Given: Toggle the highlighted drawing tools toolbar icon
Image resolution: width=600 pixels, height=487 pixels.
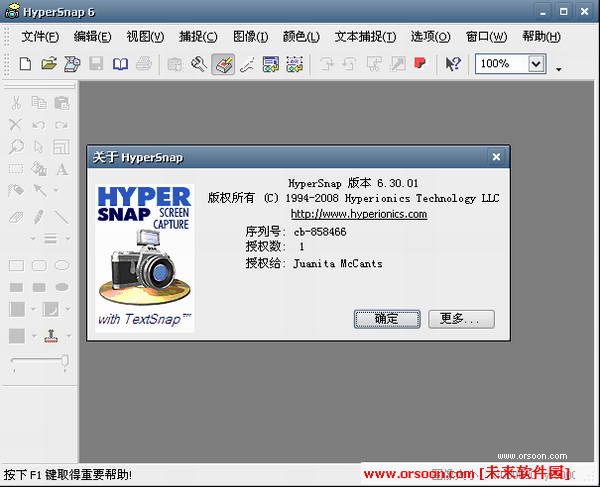Looking at the screenshot, I should [223, 64].
